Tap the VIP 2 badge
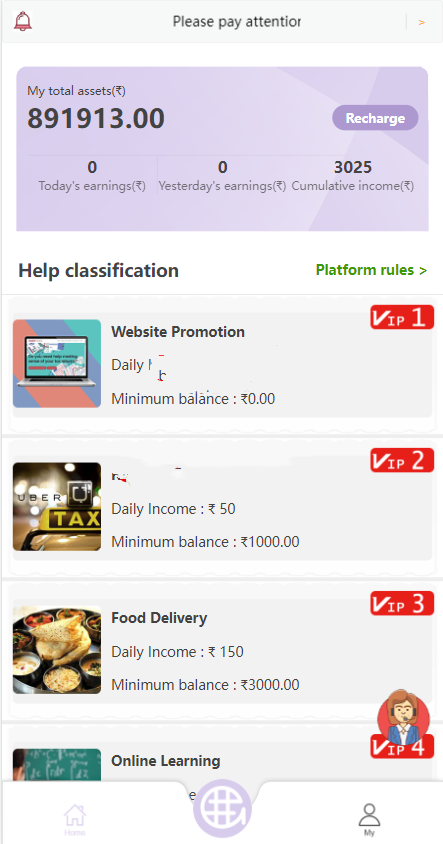This screenshot has height=844, width=443. (x=402, y=460)
